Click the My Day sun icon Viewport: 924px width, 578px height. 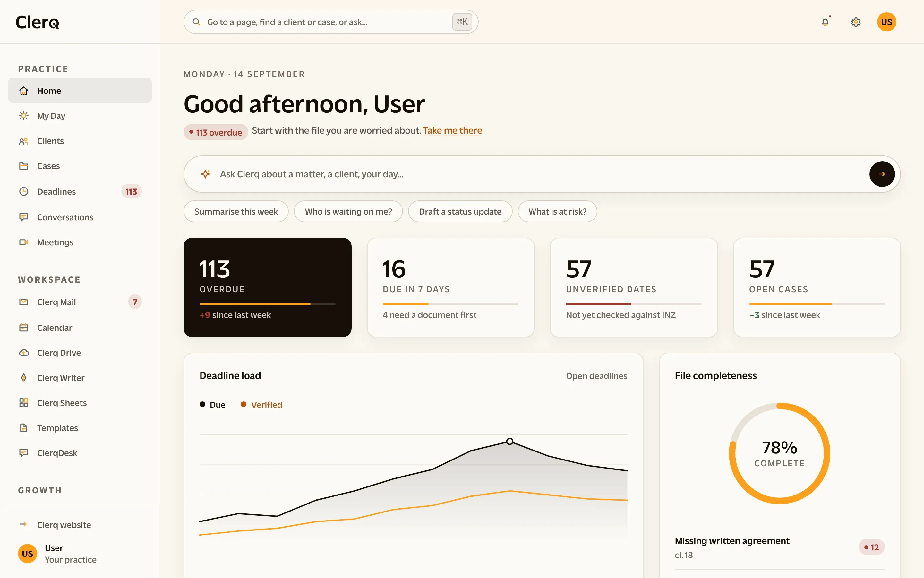(24, 116)
